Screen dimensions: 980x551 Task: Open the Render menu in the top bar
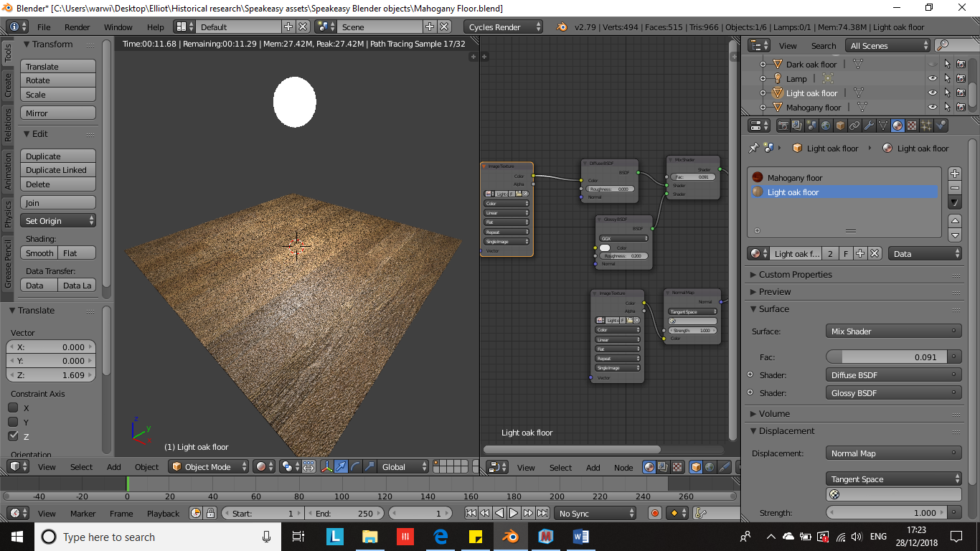click(x=77, y=27)
